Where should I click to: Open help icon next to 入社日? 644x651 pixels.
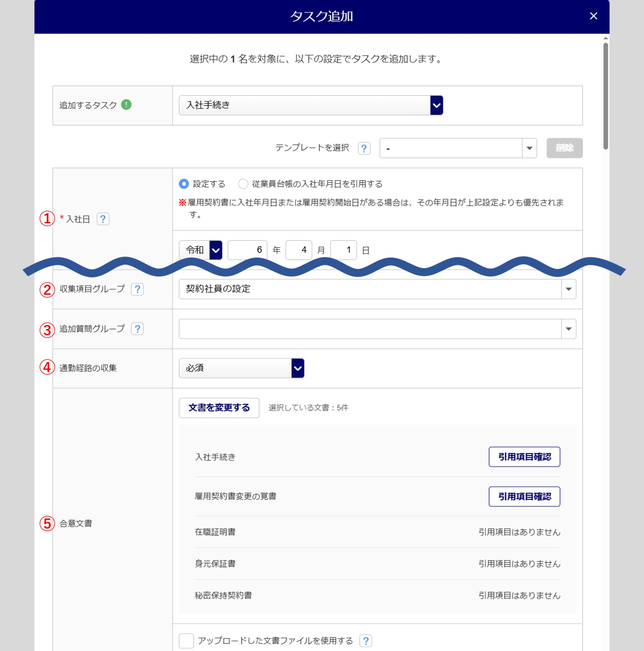click(103, 219)
